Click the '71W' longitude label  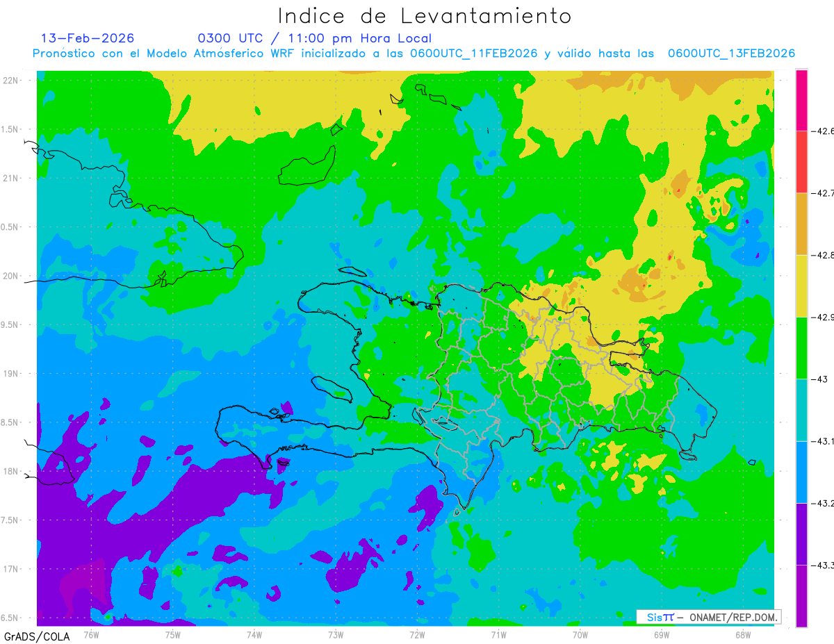[x=498, y=634]
